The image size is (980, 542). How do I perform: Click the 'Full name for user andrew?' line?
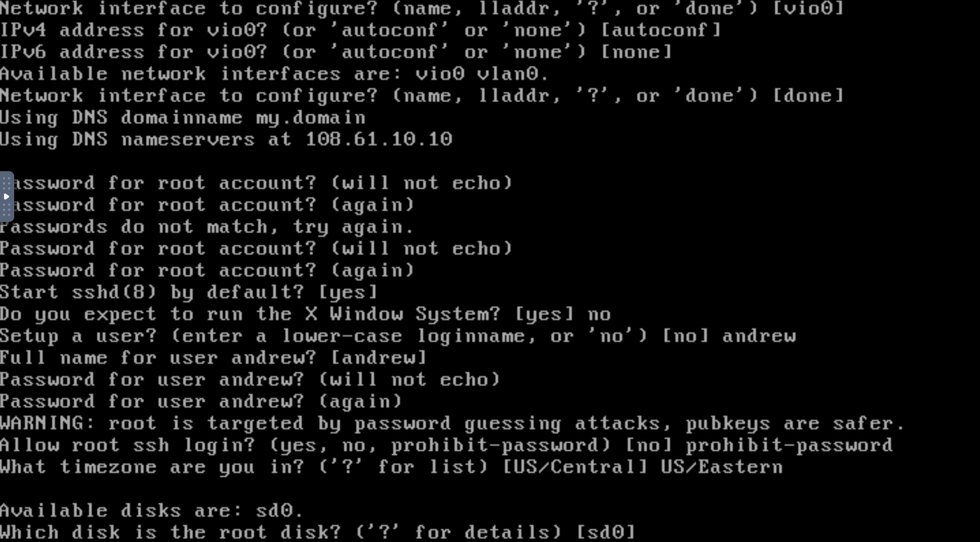pyautogui.click(x=213, y=358)
